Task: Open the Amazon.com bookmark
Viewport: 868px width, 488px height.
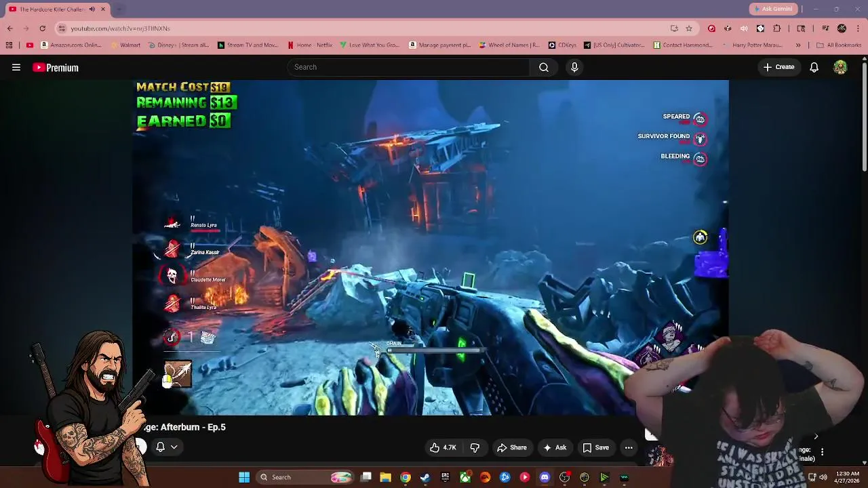Action: [x=71, y=45]
